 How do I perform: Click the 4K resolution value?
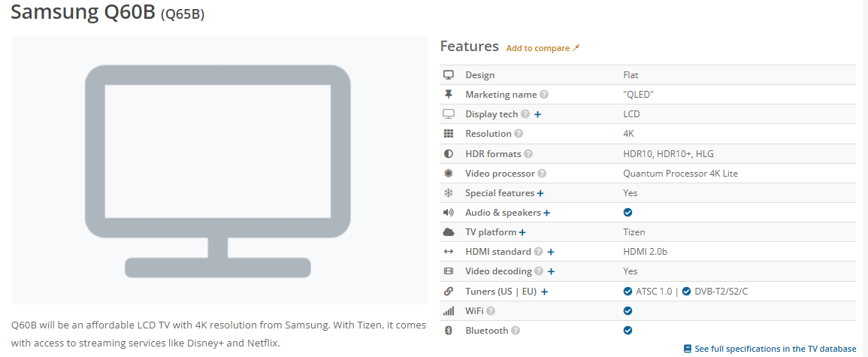coord(628,134)
